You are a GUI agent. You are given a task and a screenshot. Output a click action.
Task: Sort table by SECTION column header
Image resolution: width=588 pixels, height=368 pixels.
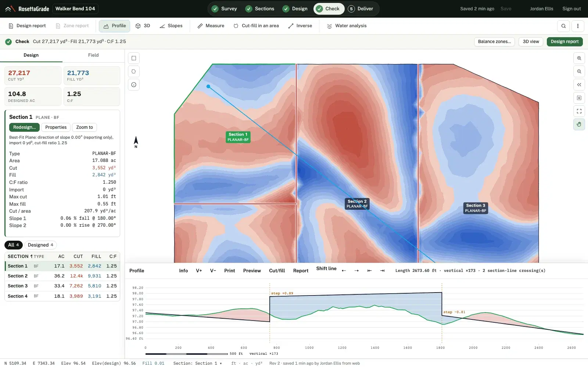[20, 256]
